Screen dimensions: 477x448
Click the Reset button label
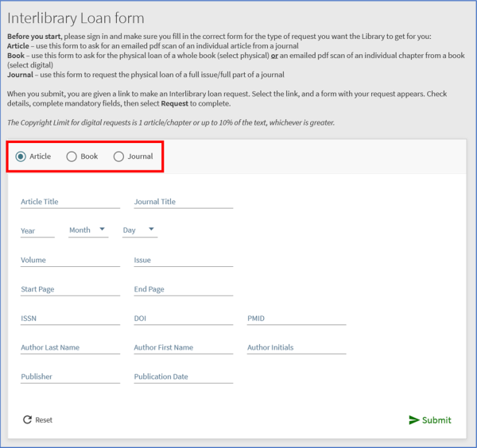click(x=44, y=419)
